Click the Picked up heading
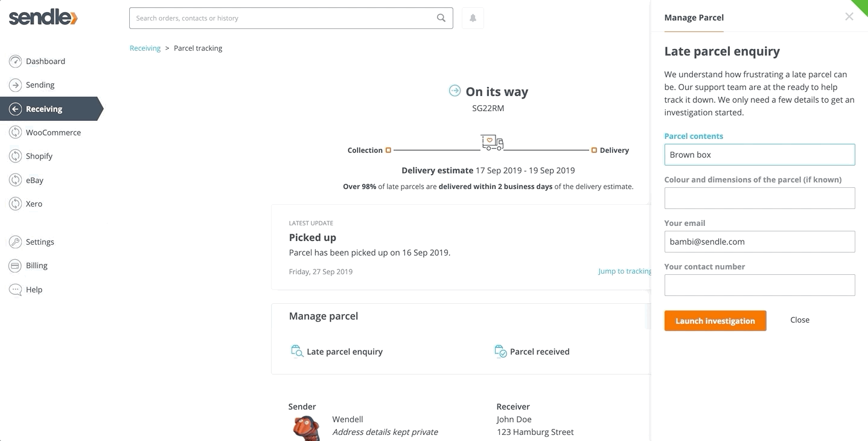868x441 pixels. pyautogui.click(x=313, y=237)
